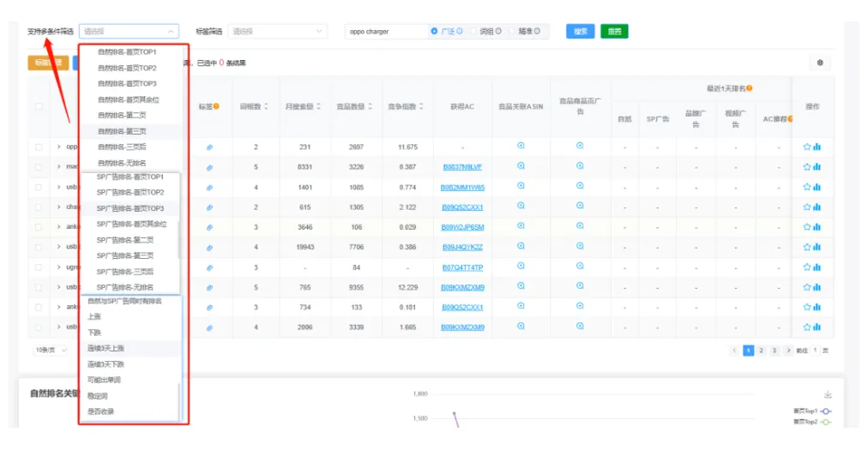Click star favorite icon in the 11.675 row

coord(806,147)
